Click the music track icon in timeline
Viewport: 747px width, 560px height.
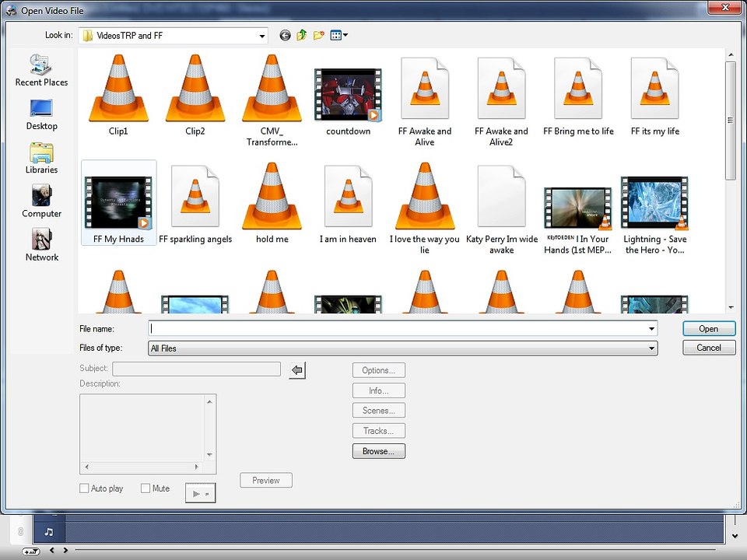click(48, 532)
